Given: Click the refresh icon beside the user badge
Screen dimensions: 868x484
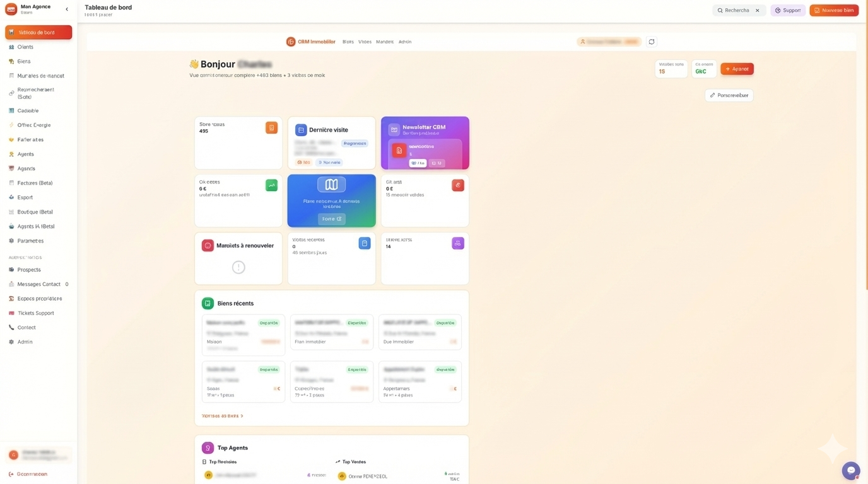Looking at the screenshot, I should [652, 42].
